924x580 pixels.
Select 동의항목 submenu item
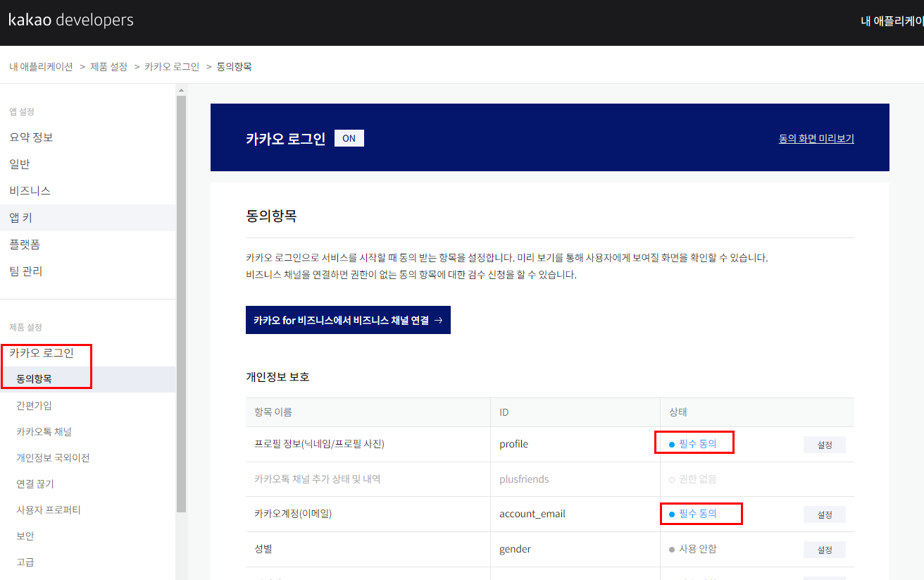click(x=87, y=379)
